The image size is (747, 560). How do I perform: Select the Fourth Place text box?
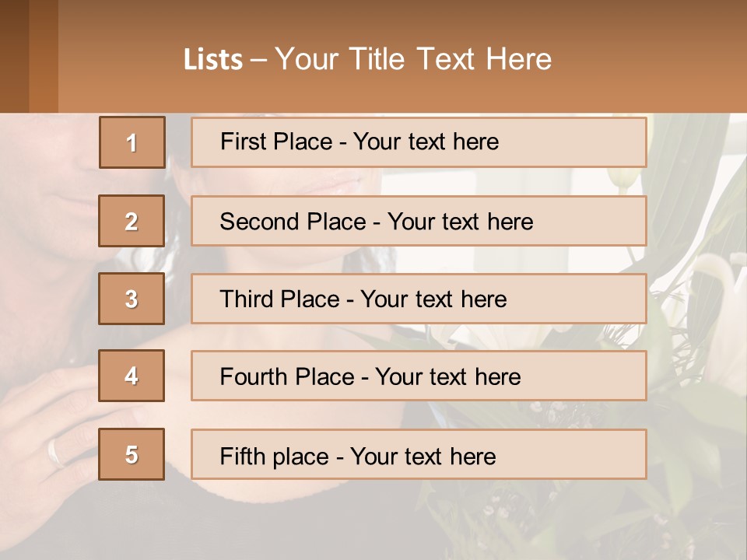click(419, 376)
